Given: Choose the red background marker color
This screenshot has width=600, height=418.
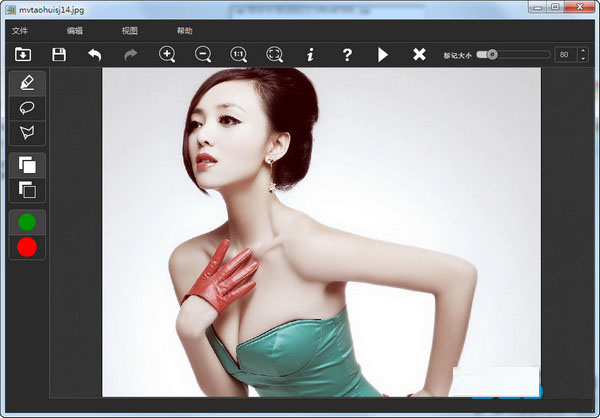Looking at the screenshot, I should [27, 246].
